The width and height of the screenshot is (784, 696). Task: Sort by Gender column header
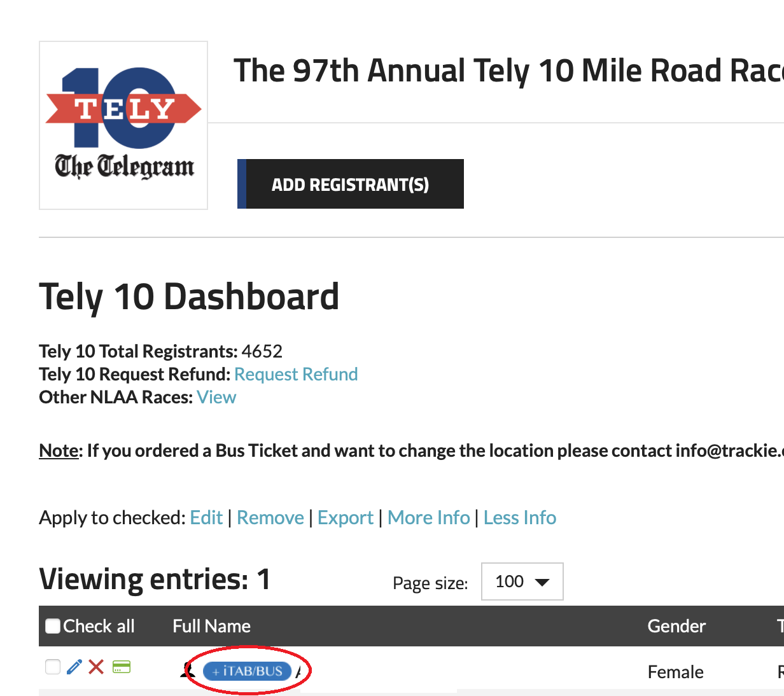point(676,626)
